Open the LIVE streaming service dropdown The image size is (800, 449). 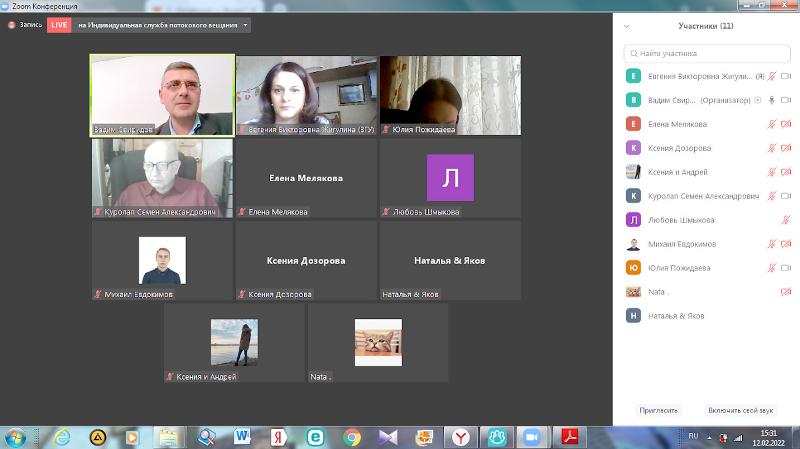(x=245, y=25)
